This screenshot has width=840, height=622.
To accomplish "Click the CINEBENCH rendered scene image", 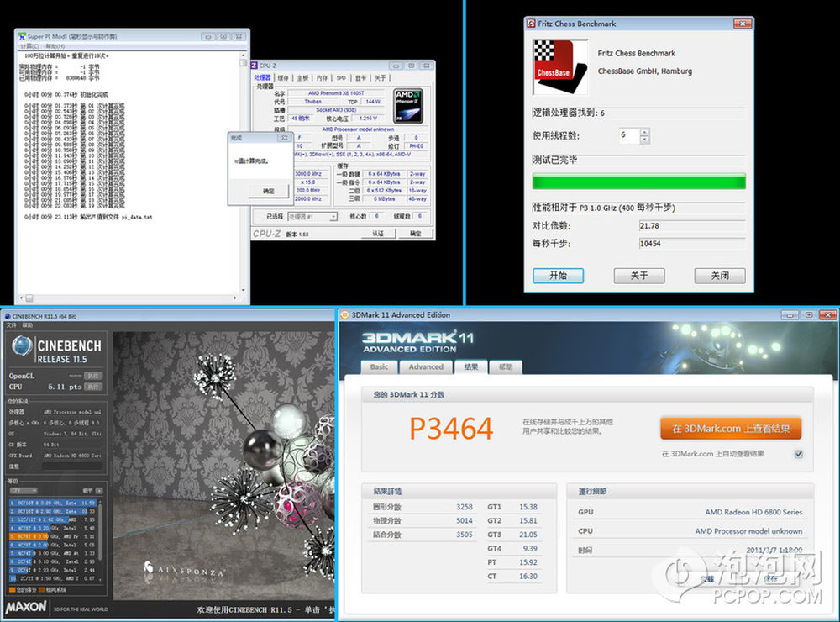I will click(224, 466).
